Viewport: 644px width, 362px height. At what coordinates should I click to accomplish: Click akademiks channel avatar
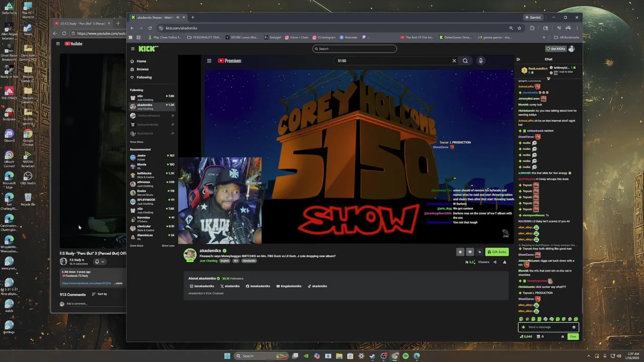(x=190, y=255)
